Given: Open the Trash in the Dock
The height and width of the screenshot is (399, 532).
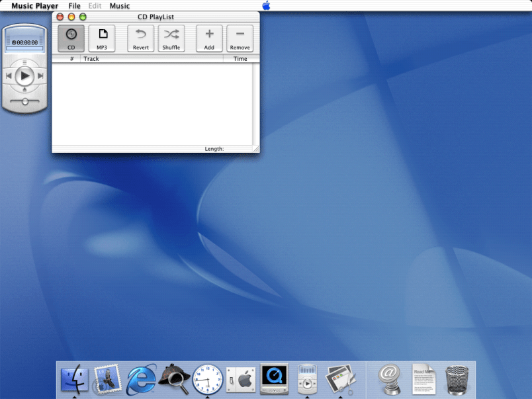Looking at the screenshot, I should tap(457, 379).
